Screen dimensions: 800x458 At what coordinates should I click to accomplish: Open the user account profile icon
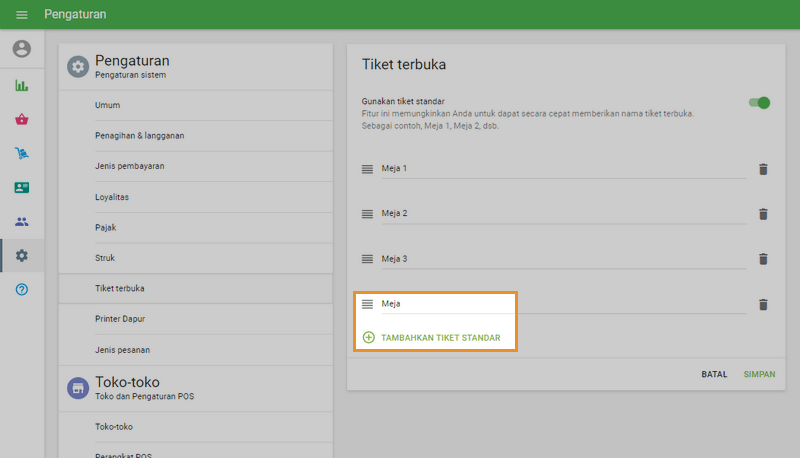pyautogui.click(x=22, y=49)
